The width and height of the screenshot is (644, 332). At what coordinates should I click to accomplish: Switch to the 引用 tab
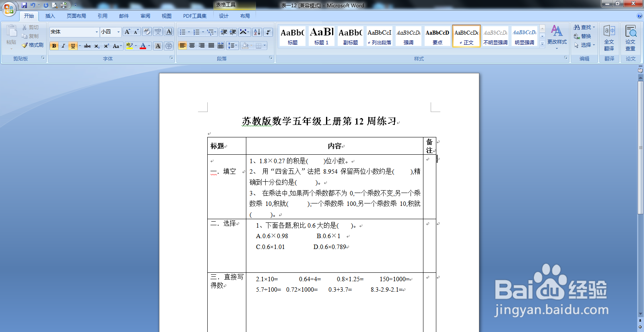pos(102,16)
